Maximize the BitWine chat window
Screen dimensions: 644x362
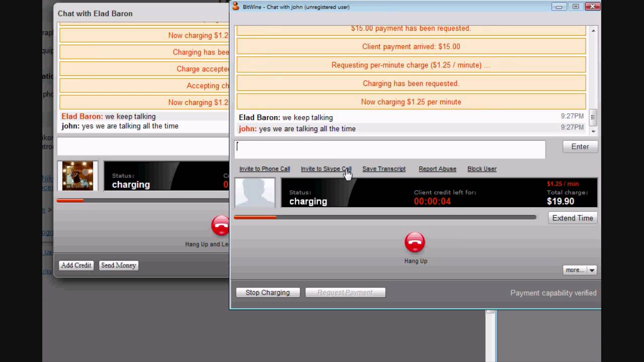576,7
